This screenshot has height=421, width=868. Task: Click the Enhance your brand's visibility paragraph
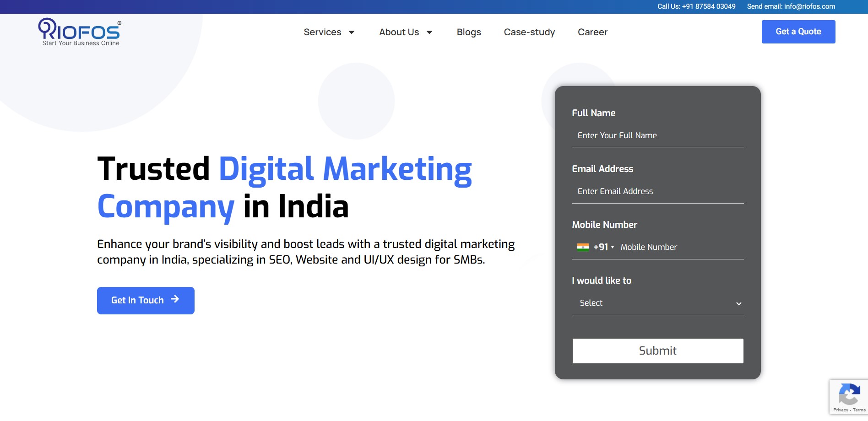(x=306, y=252)
